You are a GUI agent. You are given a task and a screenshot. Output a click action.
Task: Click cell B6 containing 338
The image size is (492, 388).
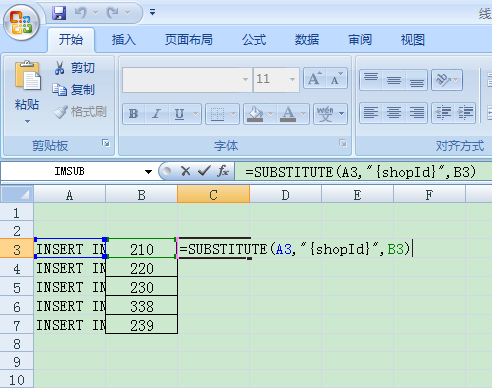(x=142, y=305)
